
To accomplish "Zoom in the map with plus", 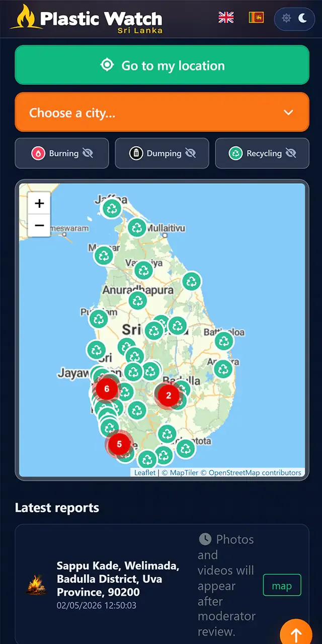I will click(x=39, y=203).
